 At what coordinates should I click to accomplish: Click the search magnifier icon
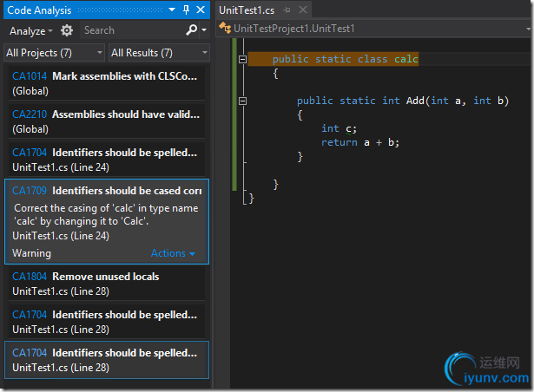click(x=191, y=30)
